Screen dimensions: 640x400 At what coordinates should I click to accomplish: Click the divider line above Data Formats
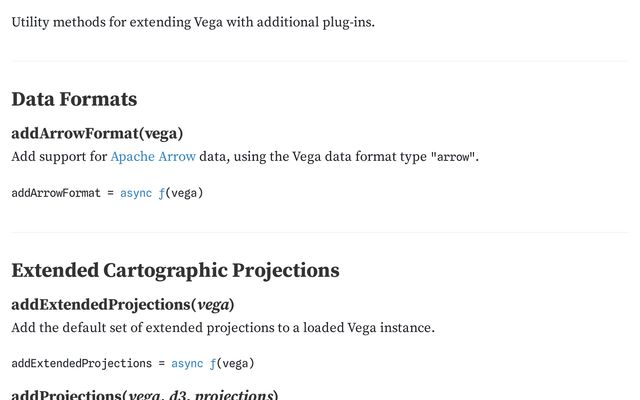(320, 61)
